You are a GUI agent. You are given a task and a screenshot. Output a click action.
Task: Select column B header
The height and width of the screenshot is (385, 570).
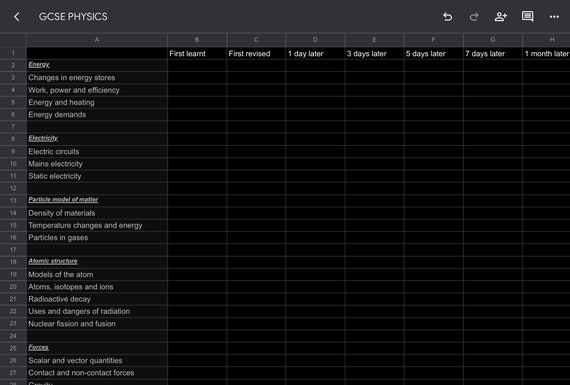tap(197, 40)
